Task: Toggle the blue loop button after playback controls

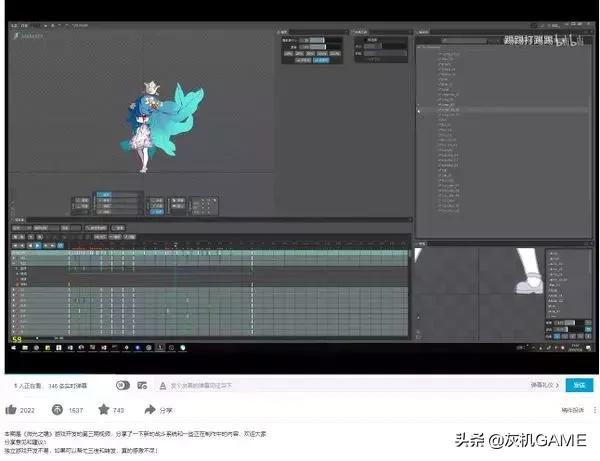Action: pos(60,246)
